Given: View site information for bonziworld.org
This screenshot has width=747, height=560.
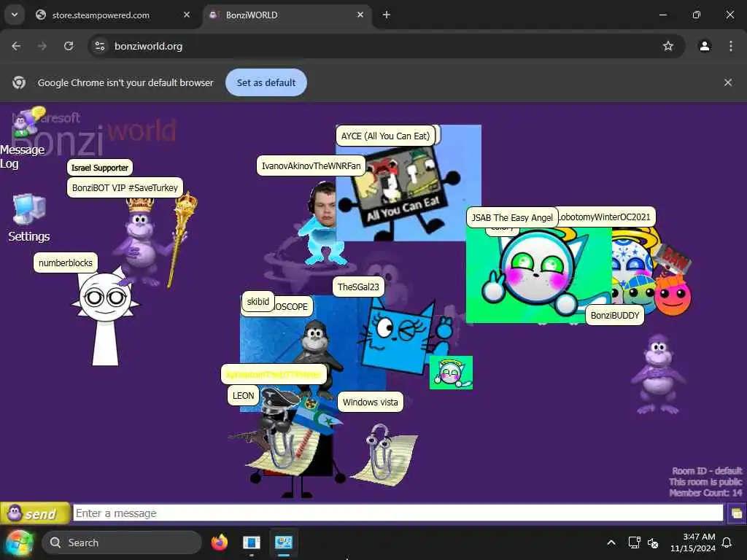Looking at the screenshot, I should pyautogui.click(x=100, y=46).
